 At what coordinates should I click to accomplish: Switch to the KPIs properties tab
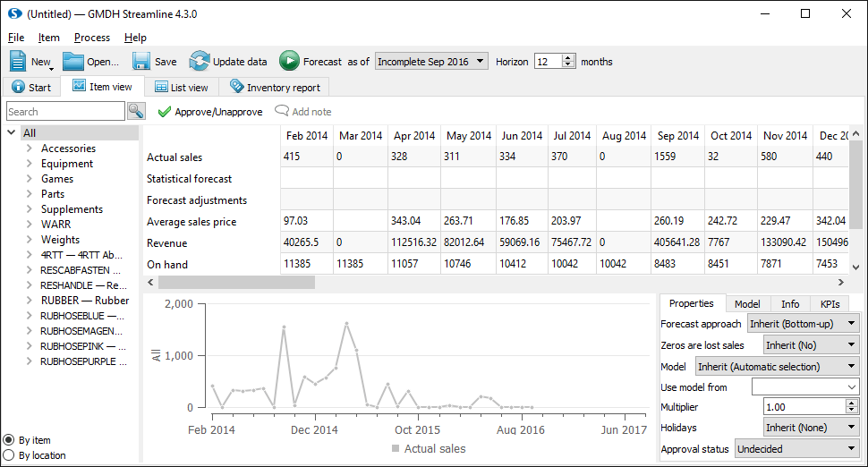[829, 304]
